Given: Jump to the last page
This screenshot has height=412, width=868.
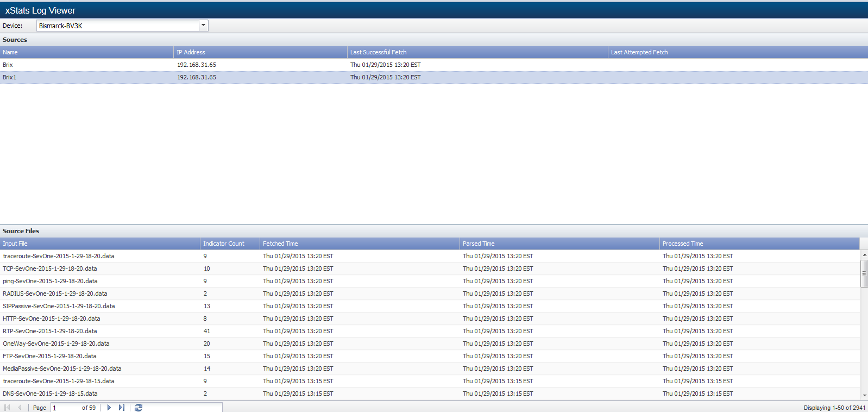Looking at the screenshot, I should pos(122,408).
